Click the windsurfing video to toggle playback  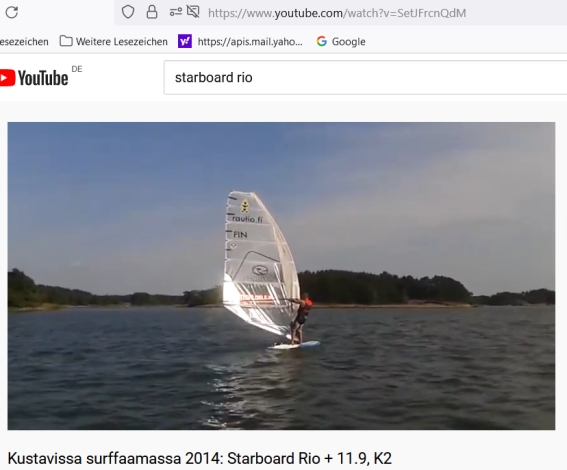[x=281, y=276]
